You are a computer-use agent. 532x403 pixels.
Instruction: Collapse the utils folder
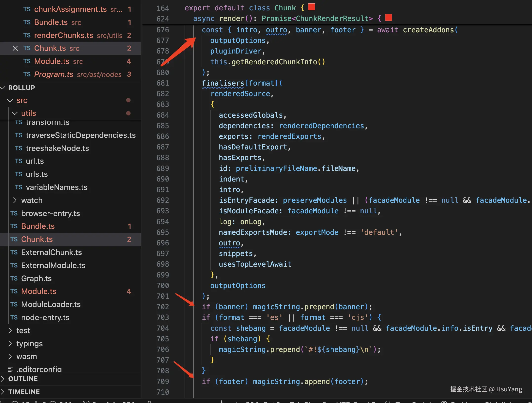pos(15,113)
